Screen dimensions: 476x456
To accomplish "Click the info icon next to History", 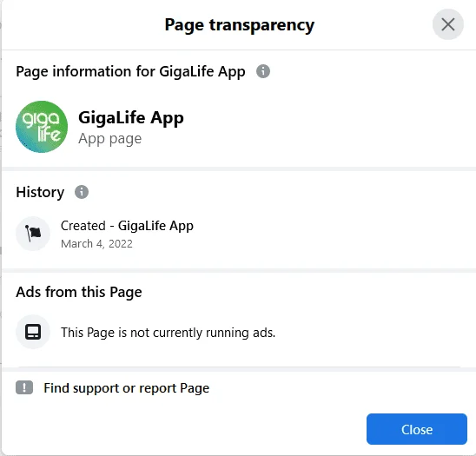I will tap(82, 192).
